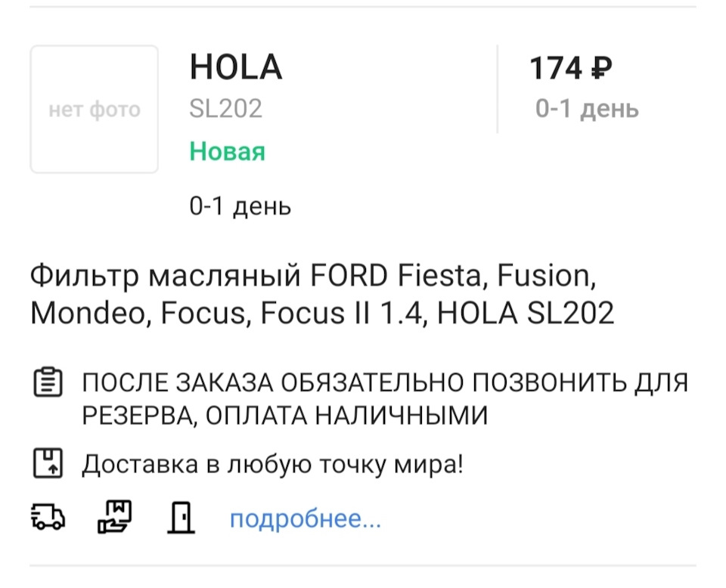This screenshot has width=726, height=588.
Task: Click the Доставка в любую точку мира! text
Action: pos(273,463)
